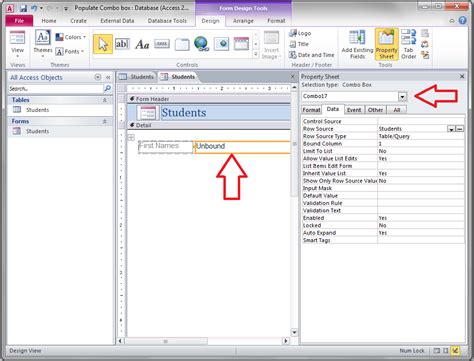Toggle the Property Sheet button

[x=387, y=45]
